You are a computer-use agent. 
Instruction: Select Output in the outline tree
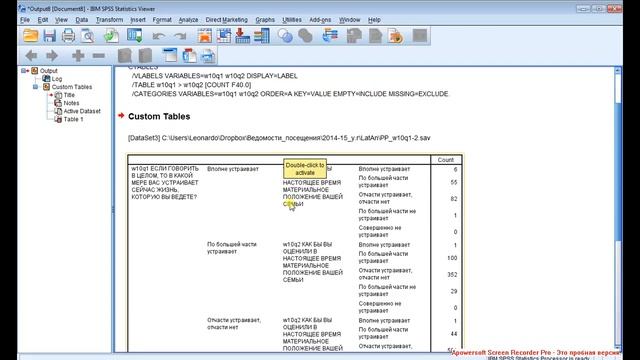coord(49,71)
